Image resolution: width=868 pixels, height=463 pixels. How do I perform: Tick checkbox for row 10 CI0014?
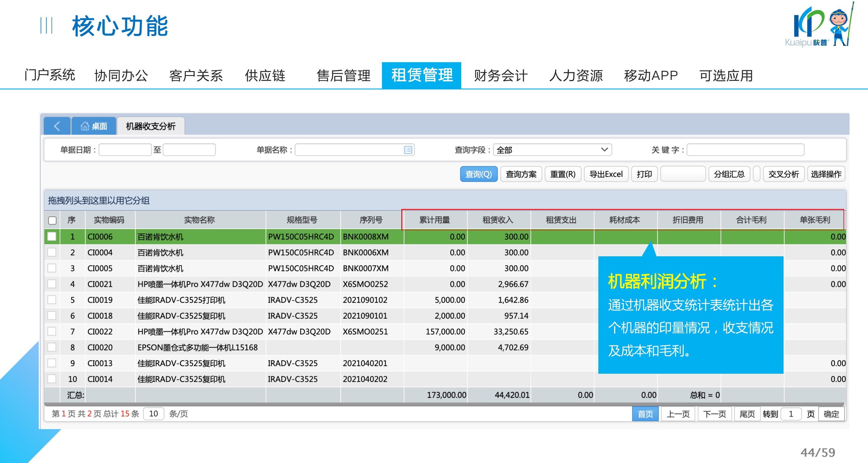[x=52, y=379]
